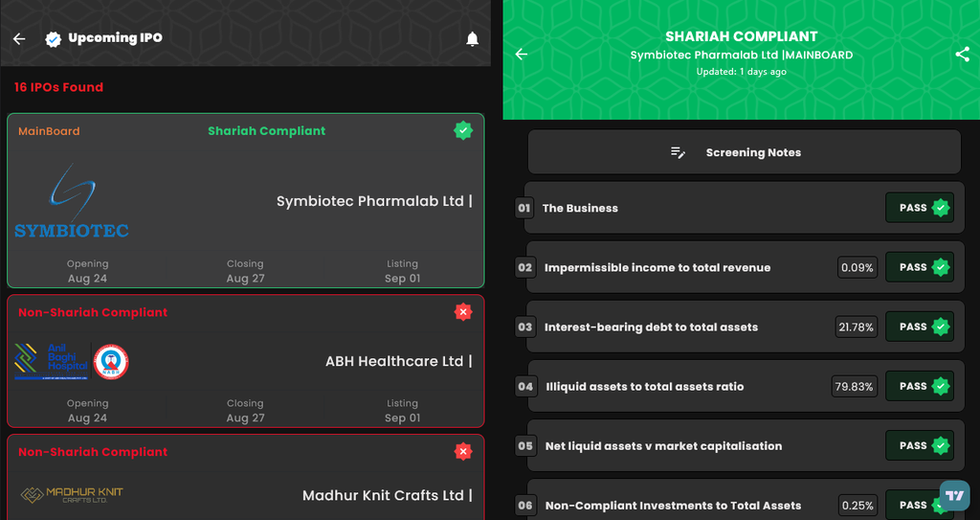Click the red cross badge on Madhur Knit card
The height and width of the screenshot is (520, 980).
pyautogui.click(x=463, y=451)
